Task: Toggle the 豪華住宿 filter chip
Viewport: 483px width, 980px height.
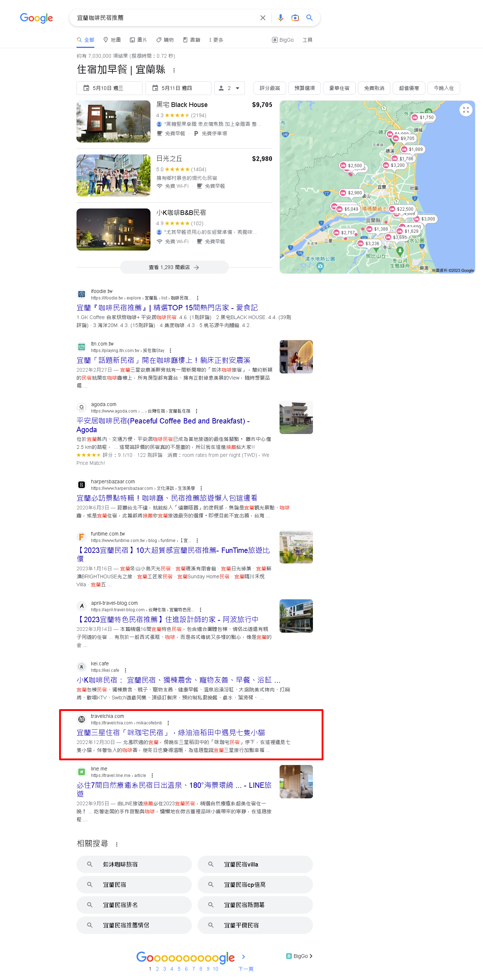Action: pyautogui.click(x=339, y=88)
